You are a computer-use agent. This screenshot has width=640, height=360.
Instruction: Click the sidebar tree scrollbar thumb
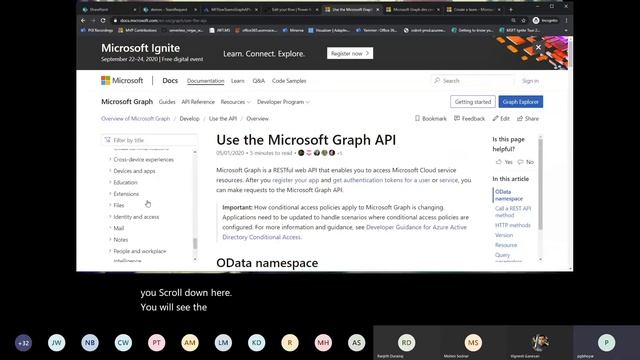(195, 243)
